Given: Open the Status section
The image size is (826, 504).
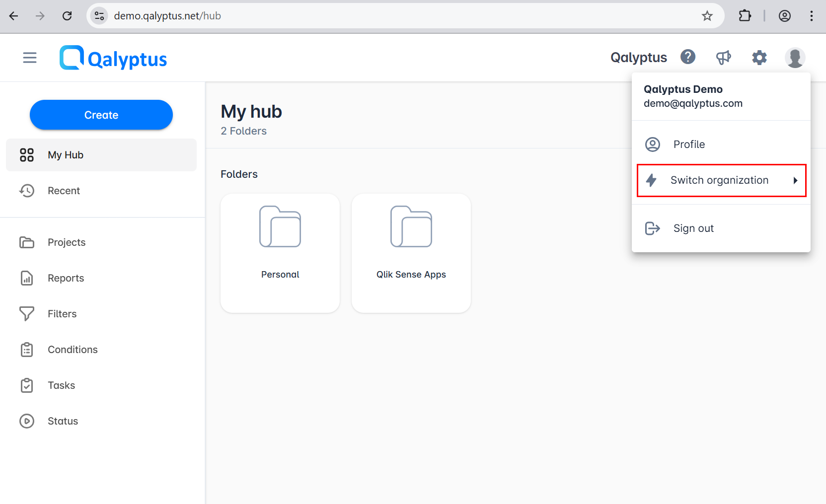Looking at the screenshot, I should 63,421.
